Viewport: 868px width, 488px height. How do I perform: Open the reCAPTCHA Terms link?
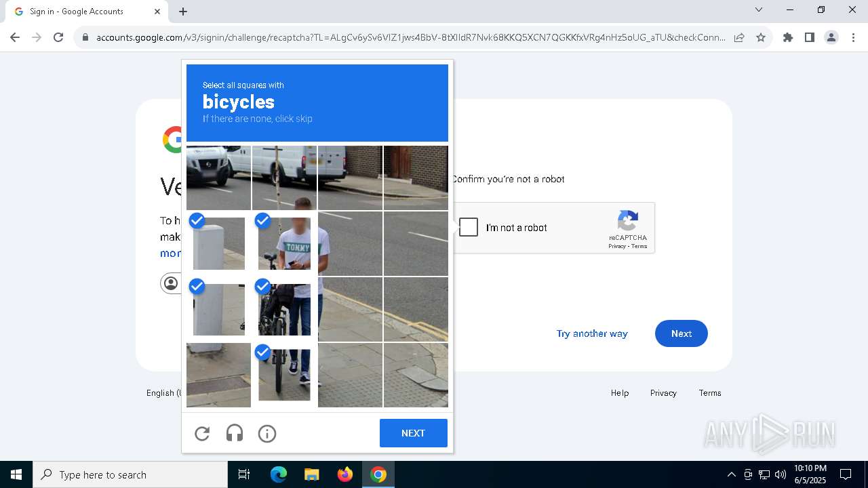coord(639,246)
